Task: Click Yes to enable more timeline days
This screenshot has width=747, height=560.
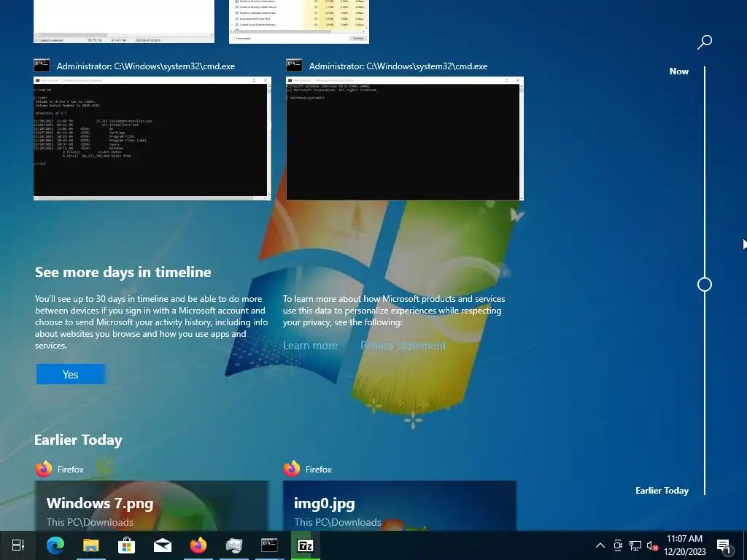Action: point(71,374)
